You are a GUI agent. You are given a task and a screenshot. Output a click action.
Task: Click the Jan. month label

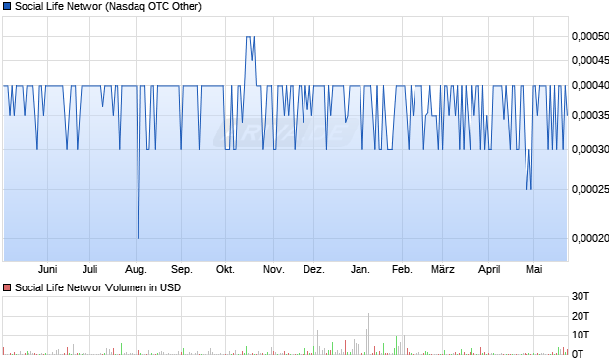coord(360,269)
